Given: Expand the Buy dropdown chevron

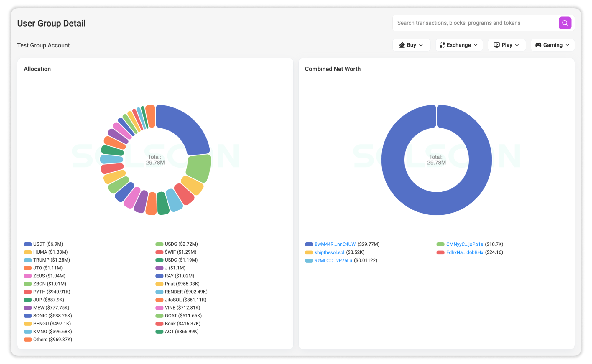Looking at the screenshot, I should (x=421, y=45).
